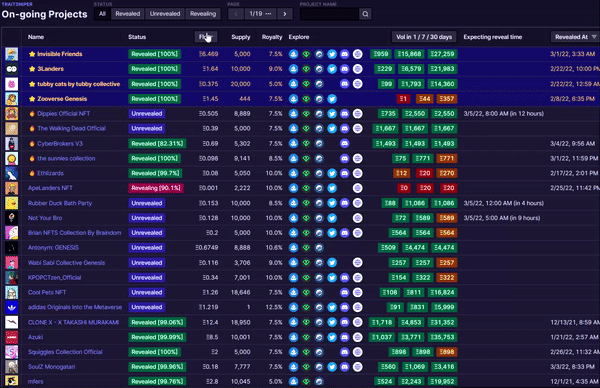Select the Revealing status filter

coord(203,14)
